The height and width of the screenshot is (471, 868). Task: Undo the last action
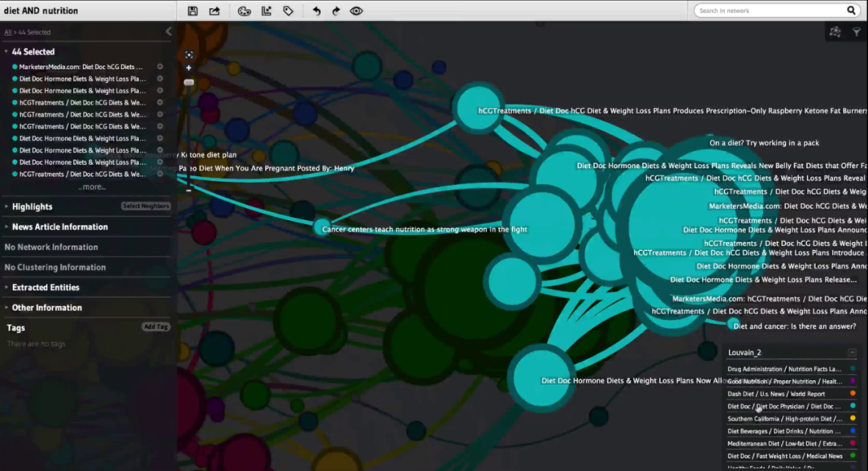[x=316, y=11]
